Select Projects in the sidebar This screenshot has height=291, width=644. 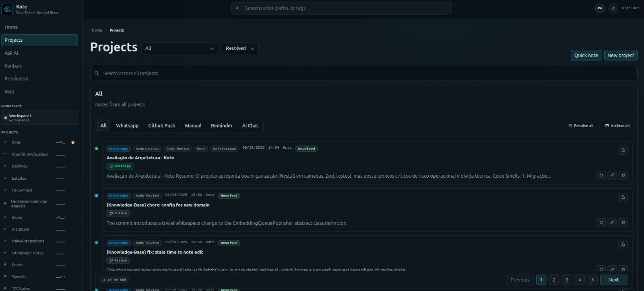[39, 40]
